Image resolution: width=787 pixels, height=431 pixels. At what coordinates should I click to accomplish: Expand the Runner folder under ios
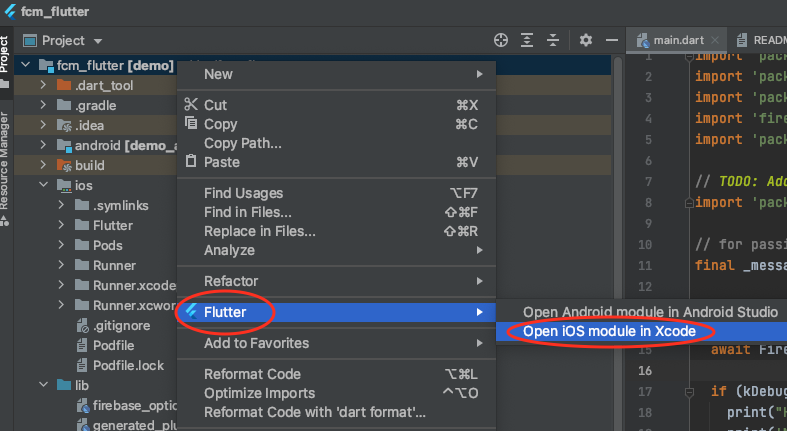point(62,265)
